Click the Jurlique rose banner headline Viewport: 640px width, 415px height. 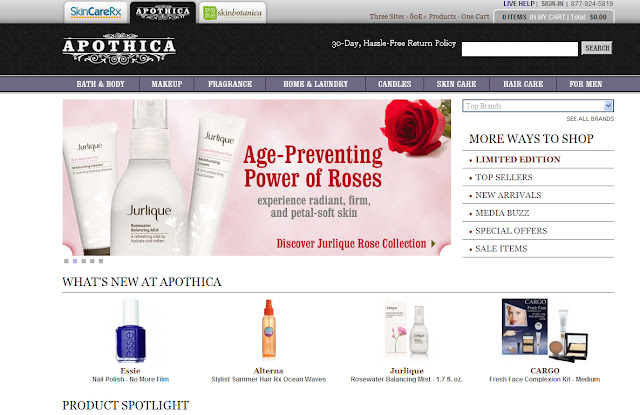[x=313, y=167]
